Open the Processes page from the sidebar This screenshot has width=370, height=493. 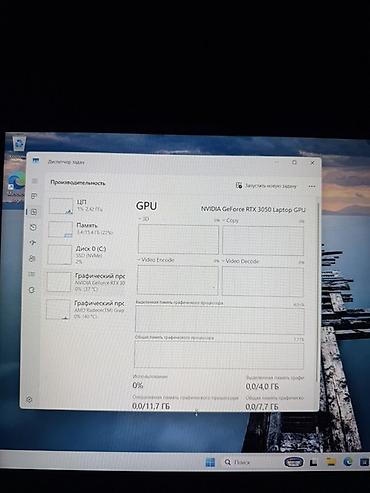click(x=34, y=196)
